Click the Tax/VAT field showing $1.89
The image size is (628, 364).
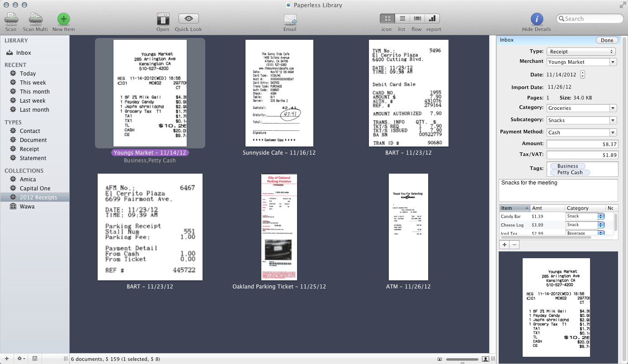point(582,155)
